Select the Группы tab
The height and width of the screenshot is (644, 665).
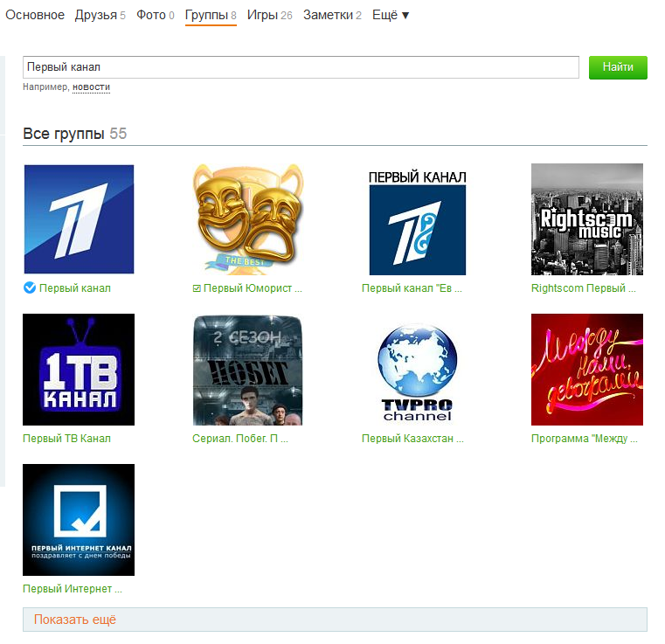[x=211, y=15]
